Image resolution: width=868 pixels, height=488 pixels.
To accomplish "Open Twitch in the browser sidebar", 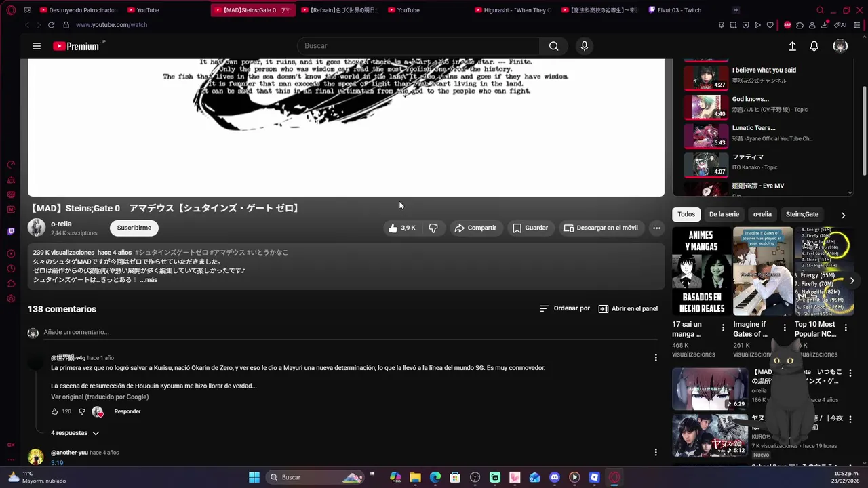I will point(11,231).
